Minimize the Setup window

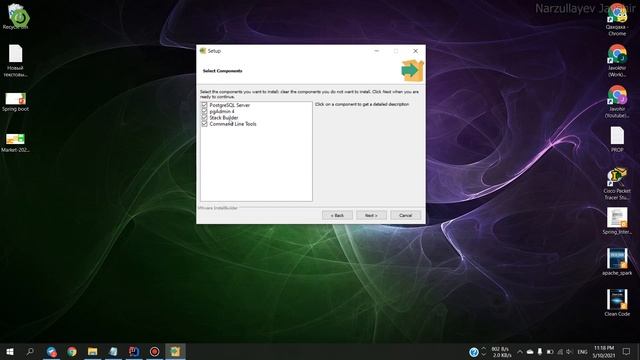point(376,51)
